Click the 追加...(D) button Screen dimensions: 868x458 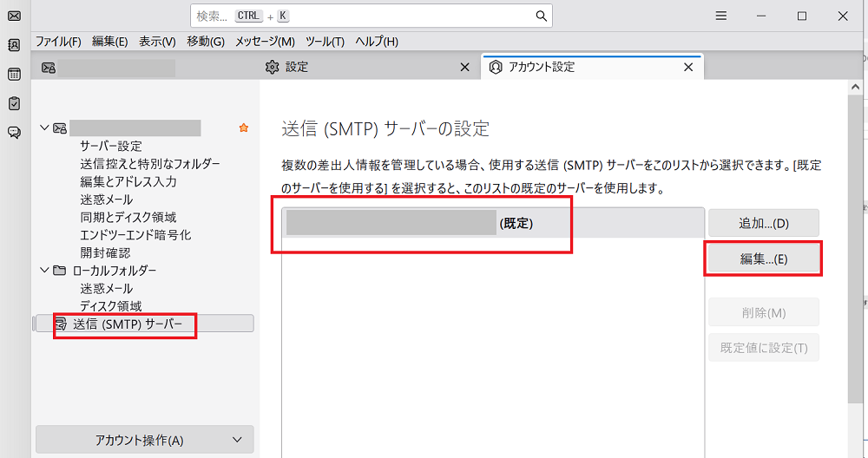click(x=763, y=223)
